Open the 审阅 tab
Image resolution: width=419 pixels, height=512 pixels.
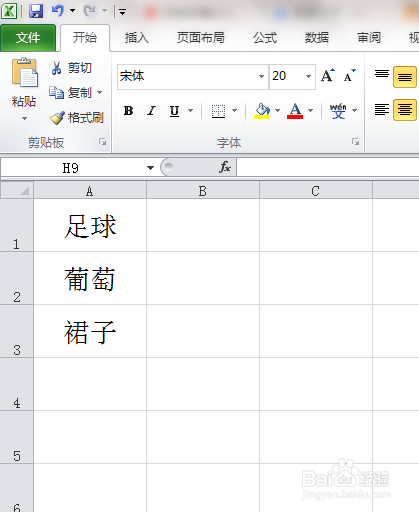369,38
